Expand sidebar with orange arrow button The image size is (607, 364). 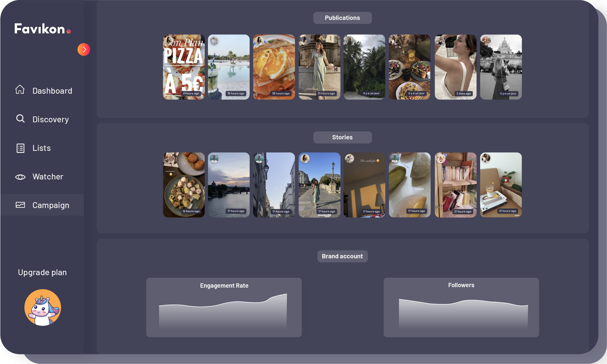[x=84, y=50]
